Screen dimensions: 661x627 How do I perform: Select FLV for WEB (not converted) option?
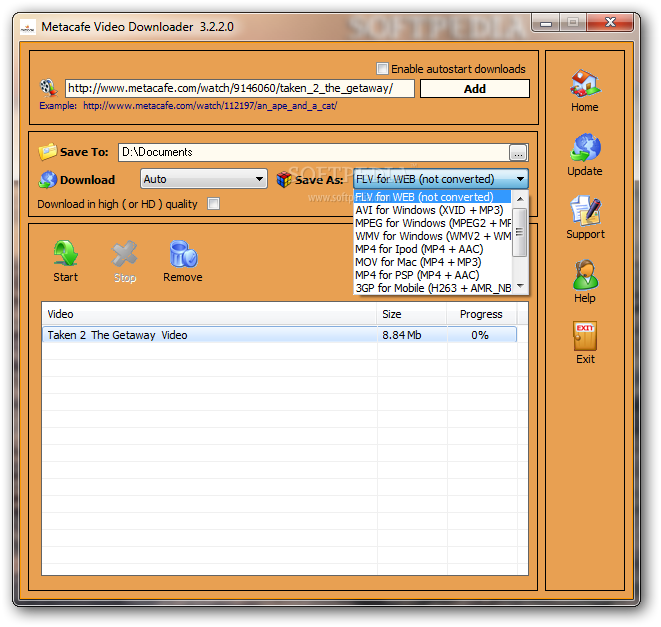pyautogui.click(x=433, y=197)
